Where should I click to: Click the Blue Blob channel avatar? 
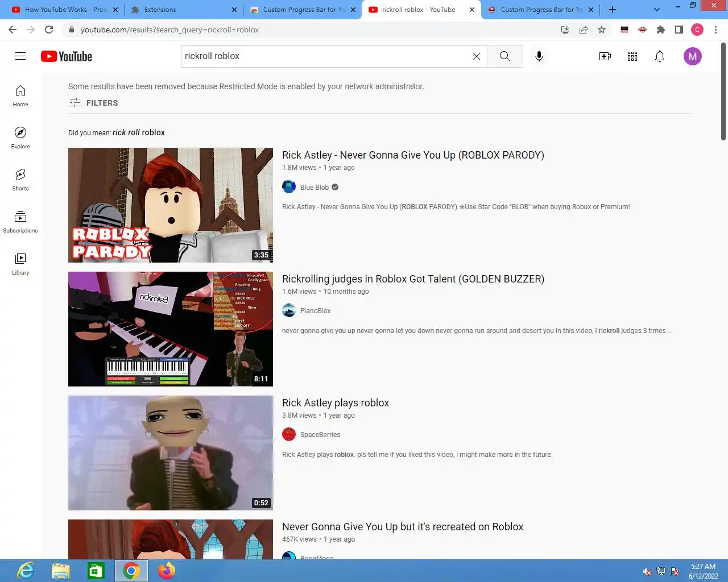tap(289, 187)
